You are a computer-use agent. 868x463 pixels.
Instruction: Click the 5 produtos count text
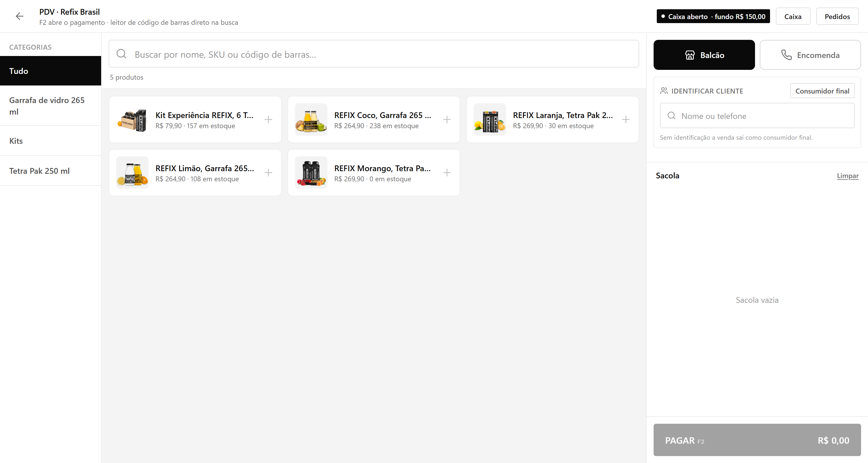(x=127, y=77)
